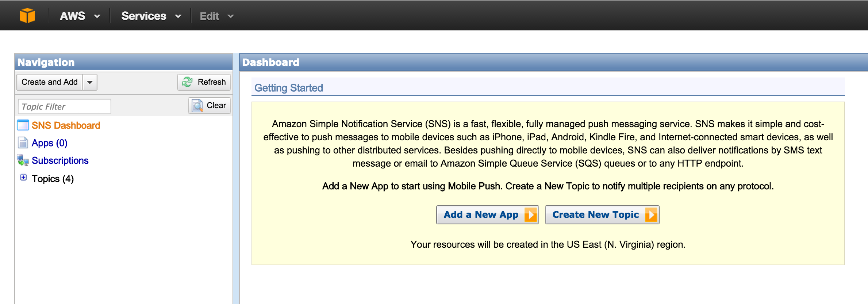Click the Subscriptions people icon
The width and height of the screenshot is (868, 304).
[x=23, y=160]
